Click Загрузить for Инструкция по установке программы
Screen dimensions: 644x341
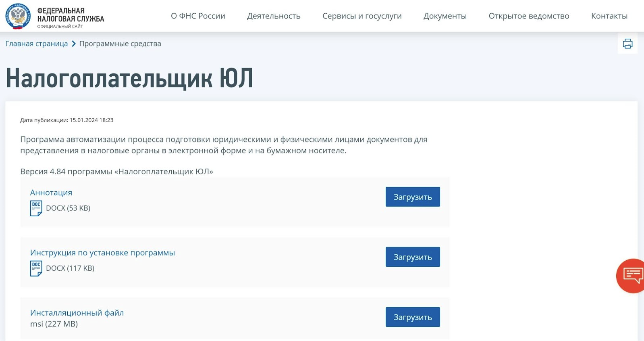coord(413,257)
